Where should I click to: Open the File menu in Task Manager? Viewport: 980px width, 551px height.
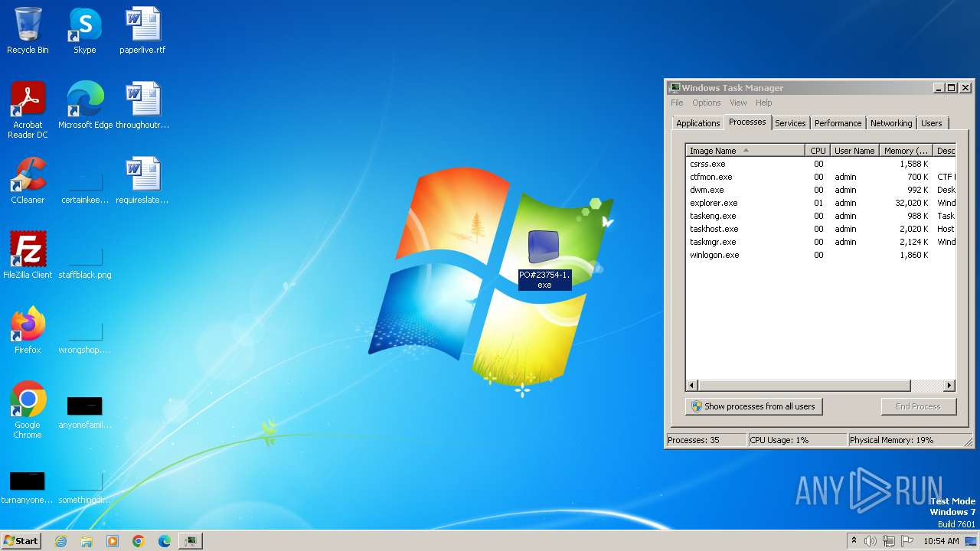click(x=677, y=103)
